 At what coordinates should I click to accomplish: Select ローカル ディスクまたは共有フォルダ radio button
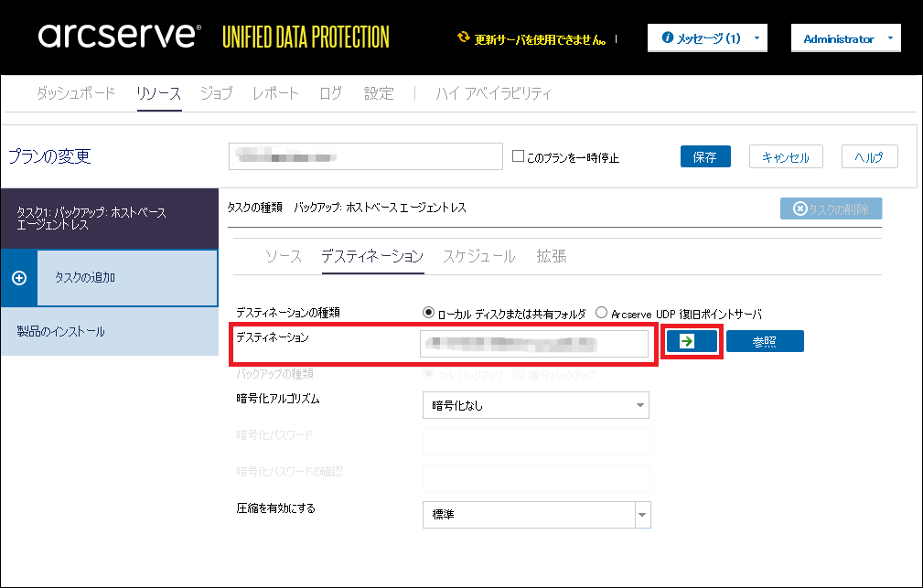coord(428,313)
